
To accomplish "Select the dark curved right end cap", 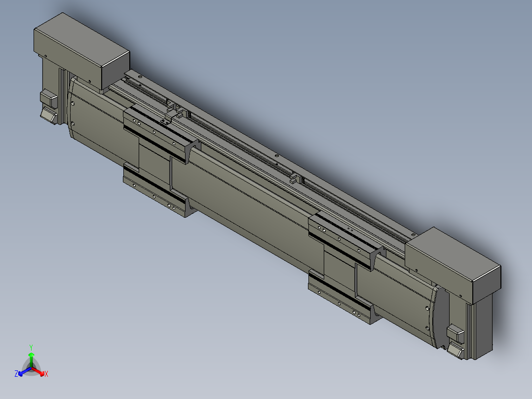I will coord(441,318).
